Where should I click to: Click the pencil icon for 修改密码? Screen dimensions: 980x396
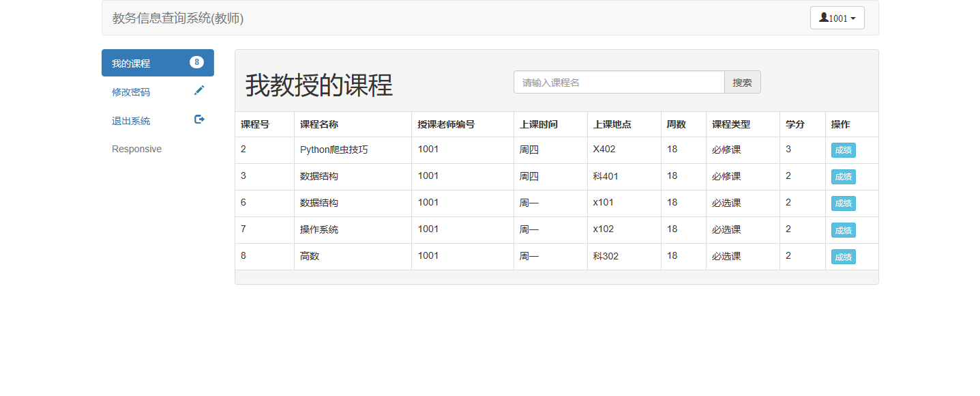click(x=199, y=90)
